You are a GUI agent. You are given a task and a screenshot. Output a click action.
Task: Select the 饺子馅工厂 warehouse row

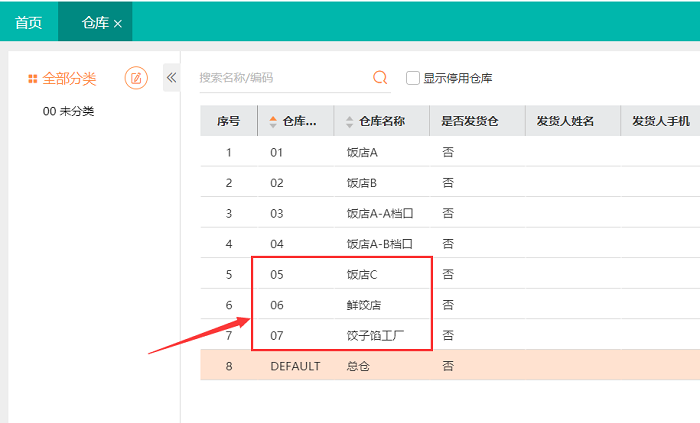(x=374, y=335)
